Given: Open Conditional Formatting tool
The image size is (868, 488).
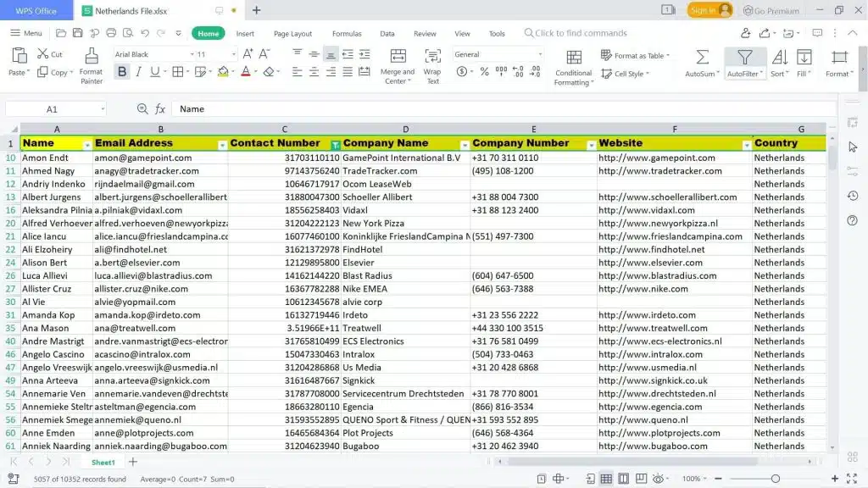Looking at the screenshot, I should tap(574, 58).
